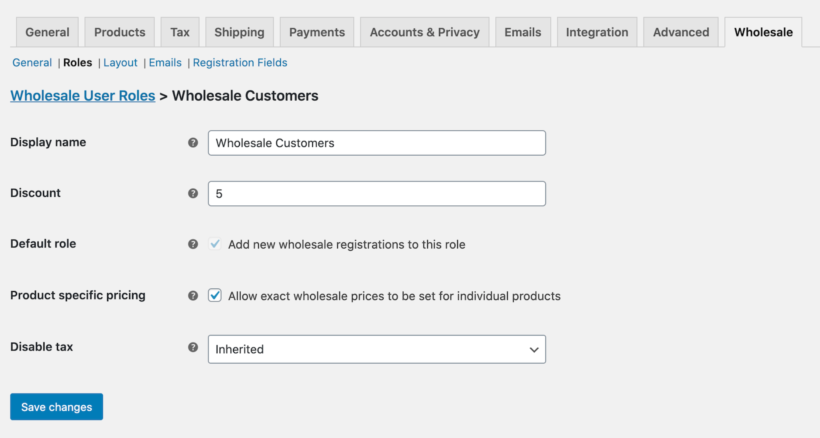Click help icon next to Disable tax
The image size is (820, 438).
[193, 347]
